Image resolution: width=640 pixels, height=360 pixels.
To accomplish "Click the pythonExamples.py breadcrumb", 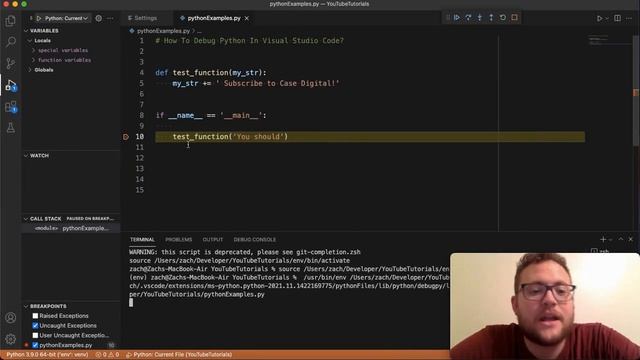I will click(163, 31).
